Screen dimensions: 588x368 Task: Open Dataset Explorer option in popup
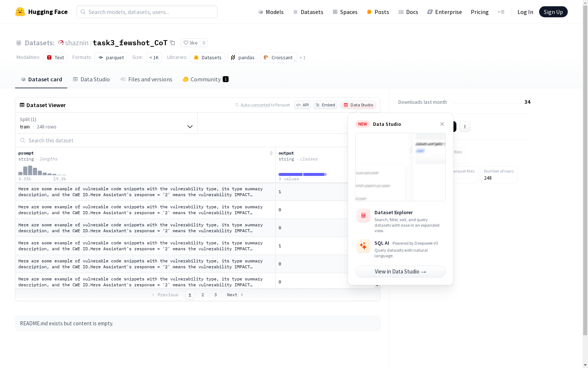401,221
